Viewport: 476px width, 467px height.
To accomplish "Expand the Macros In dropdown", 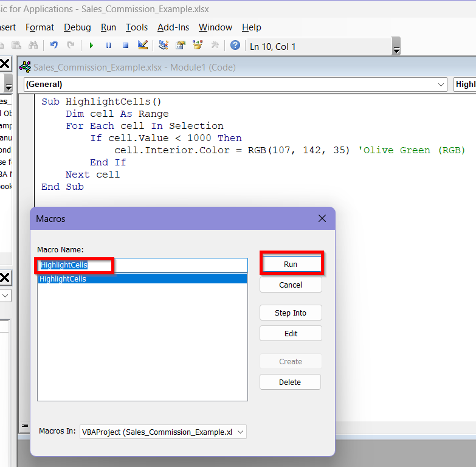I will pyautogui.click(x=240, y=432).
